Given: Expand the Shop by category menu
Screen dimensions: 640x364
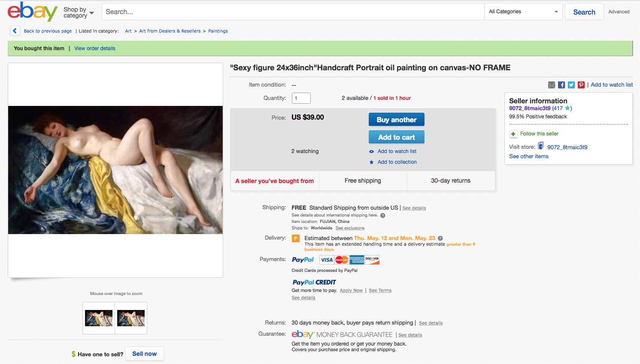Looking at the screenshot, I should pos(79,12).
